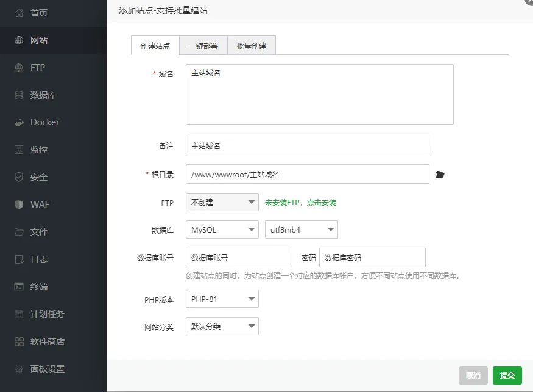Open the MySQL database type dropdown
The image size is (533, 392).
222,229
